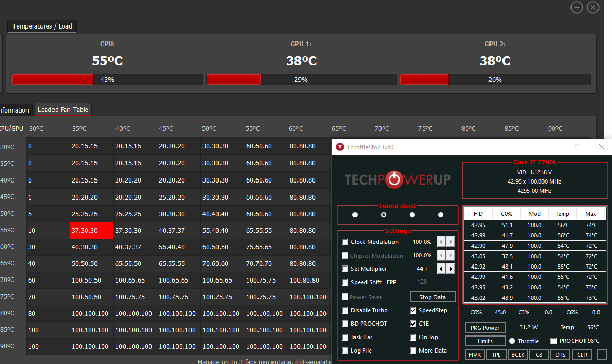Click the GPU 1 29% load bar
The image size is (612, 364).
click(301, 79)
